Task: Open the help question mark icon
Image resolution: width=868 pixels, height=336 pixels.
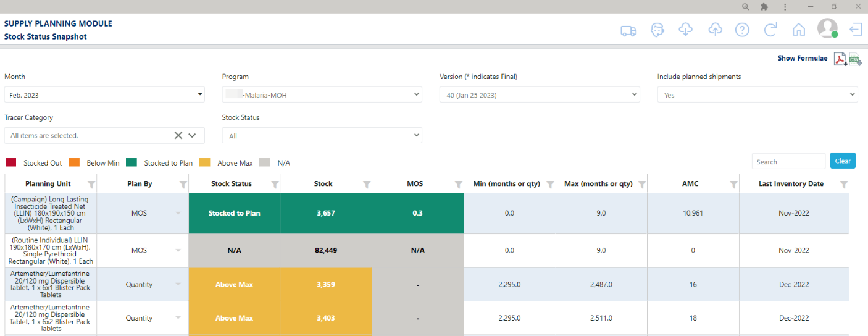Action: click(742, 30)
